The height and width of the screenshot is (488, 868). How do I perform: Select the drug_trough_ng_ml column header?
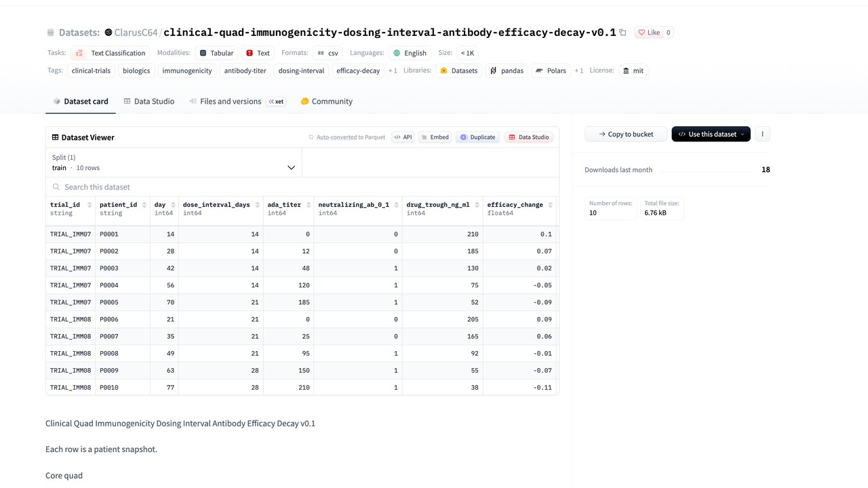coord(442,209)
